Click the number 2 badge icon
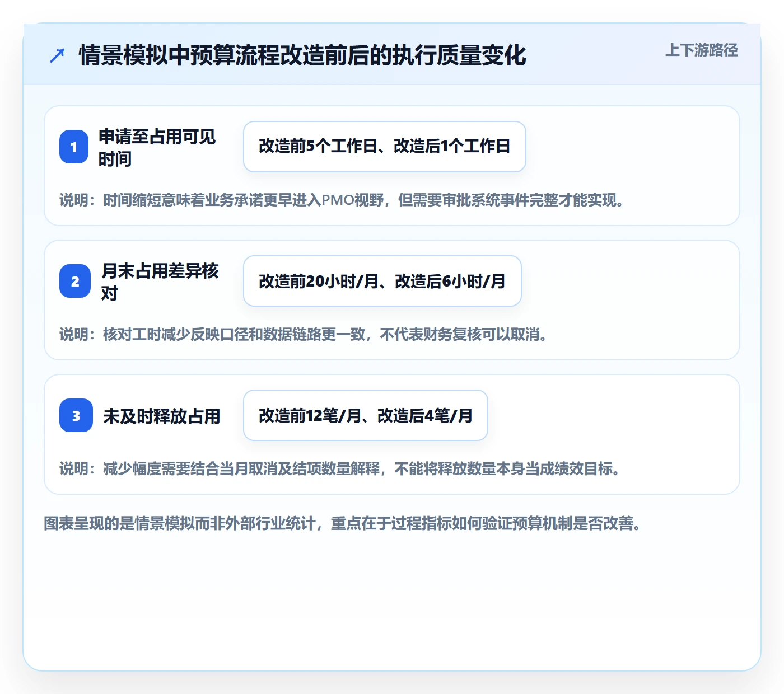 pos(75,281)
